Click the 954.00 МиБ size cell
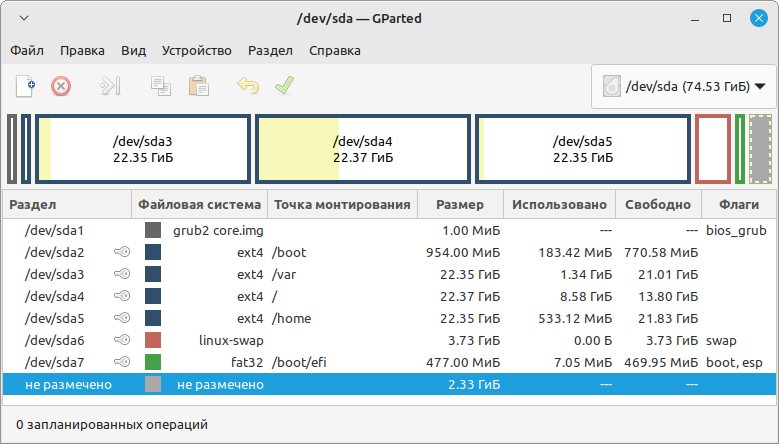The width and height of the screenshot is (779, 444). (x=463, y=252)
